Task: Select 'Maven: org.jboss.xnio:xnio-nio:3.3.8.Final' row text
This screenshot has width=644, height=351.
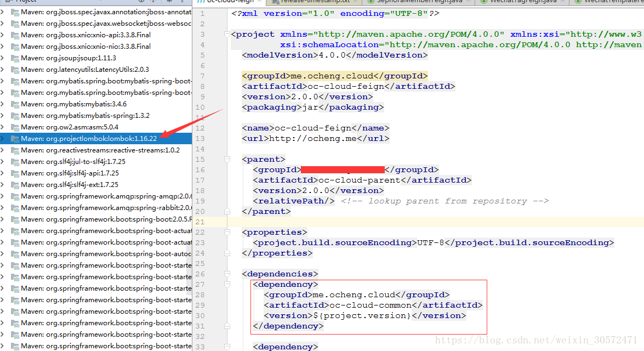Action: point(86,47)
